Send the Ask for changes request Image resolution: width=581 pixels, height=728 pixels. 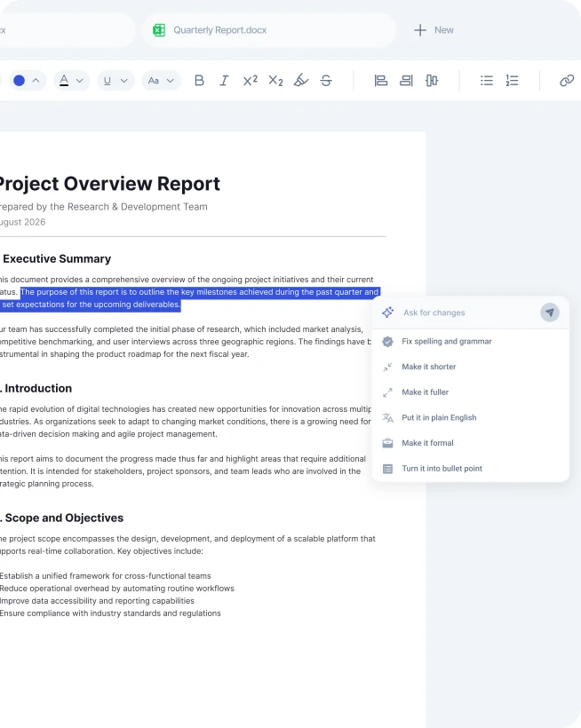click(x=550, y=313)
